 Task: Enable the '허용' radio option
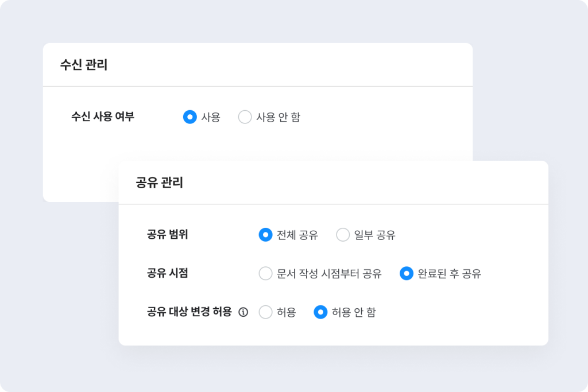(265, 312)
